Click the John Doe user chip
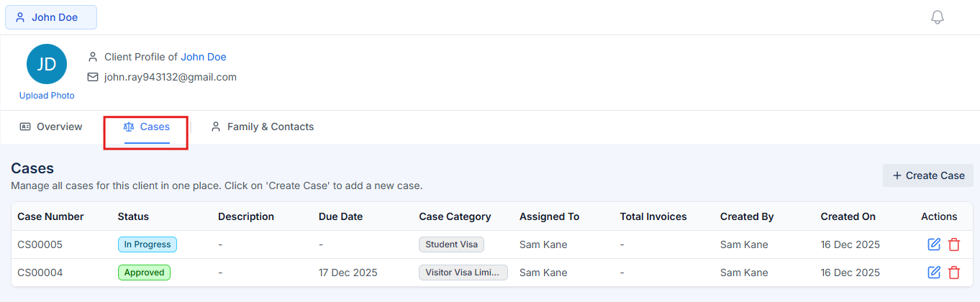The width and height of the screenshot is (980, 302). click(x=51, y=17)
